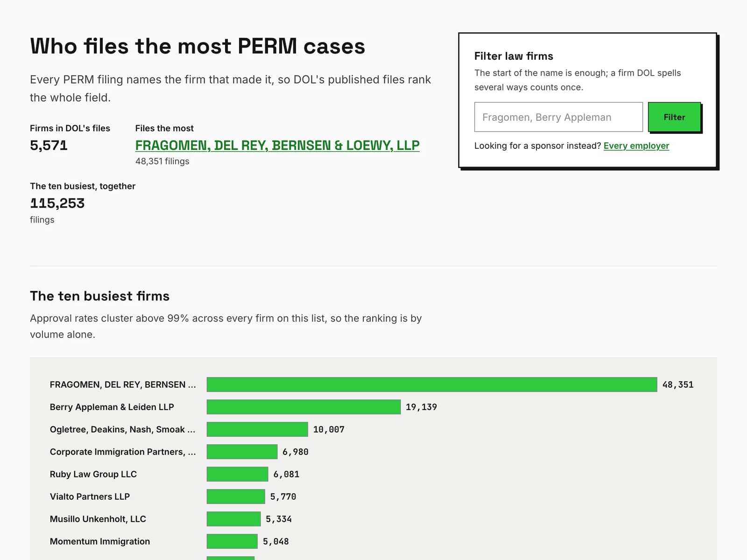
Task: Open the FRAGOMEN, DEL REY, BERNSEN & LOEWY, LLP link
Action: click(277, 146)
